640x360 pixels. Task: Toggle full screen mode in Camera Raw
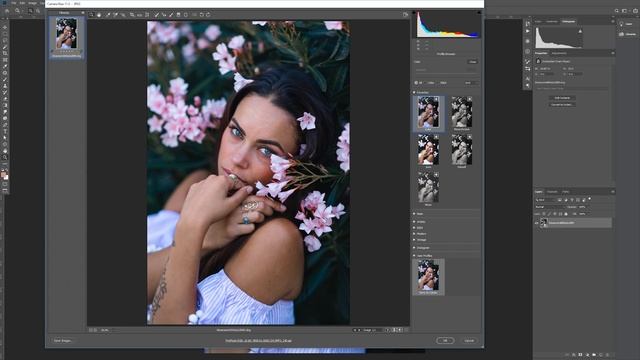(x=405, y=15)
